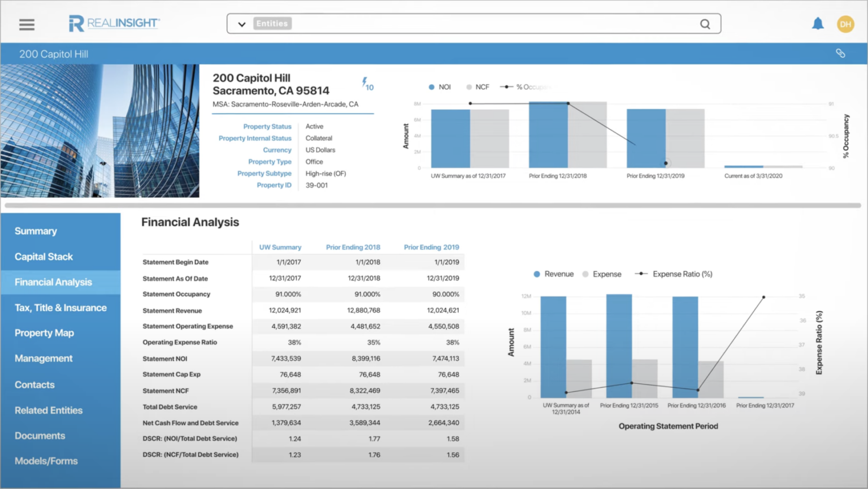Open the hamburger navigation menu
Screen dimensions: 868x489
point(27,24)
